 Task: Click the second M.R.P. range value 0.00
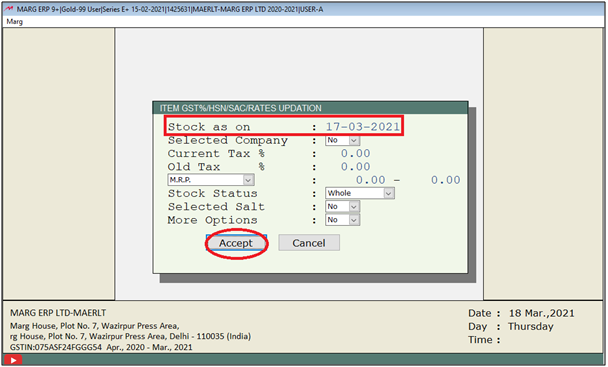(446, 180)
